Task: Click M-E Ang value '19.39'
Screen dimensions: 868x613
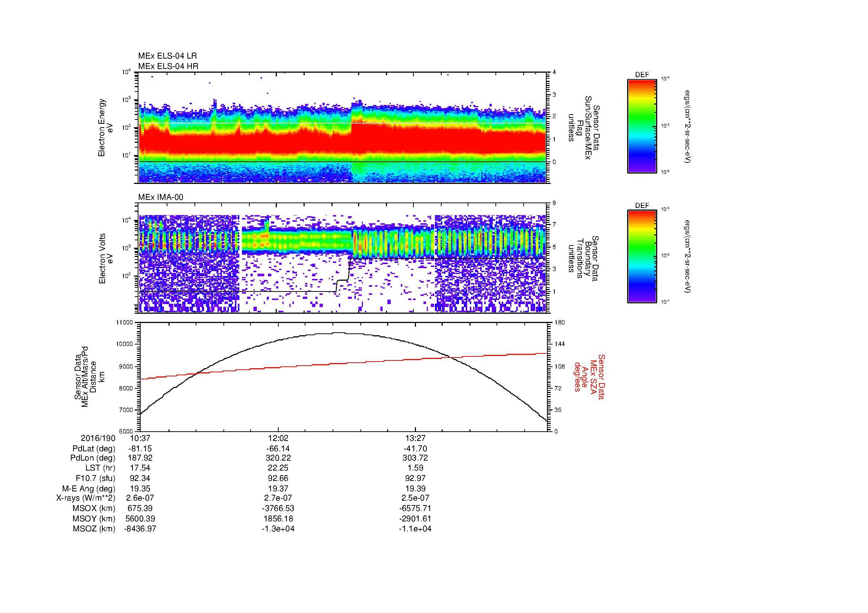Action: coord(415,489)
